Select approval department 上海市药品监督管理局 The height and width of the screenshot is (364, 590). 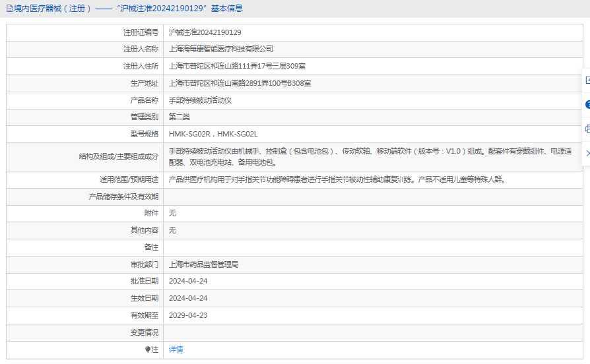click(x=203, y=264)
